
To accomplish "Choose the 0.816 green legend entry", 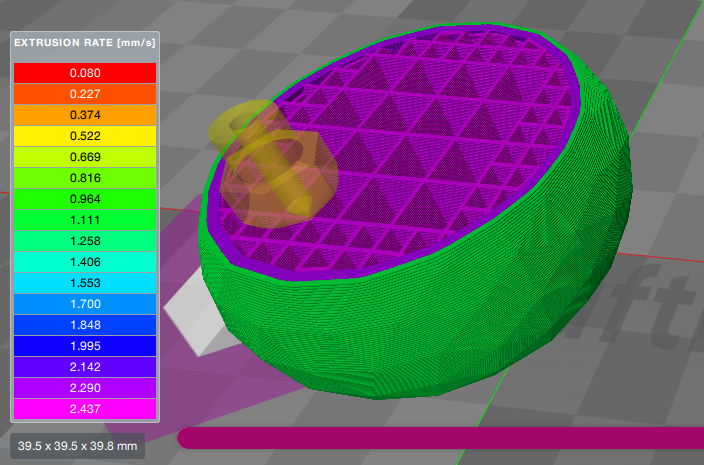I will point(85,178).
